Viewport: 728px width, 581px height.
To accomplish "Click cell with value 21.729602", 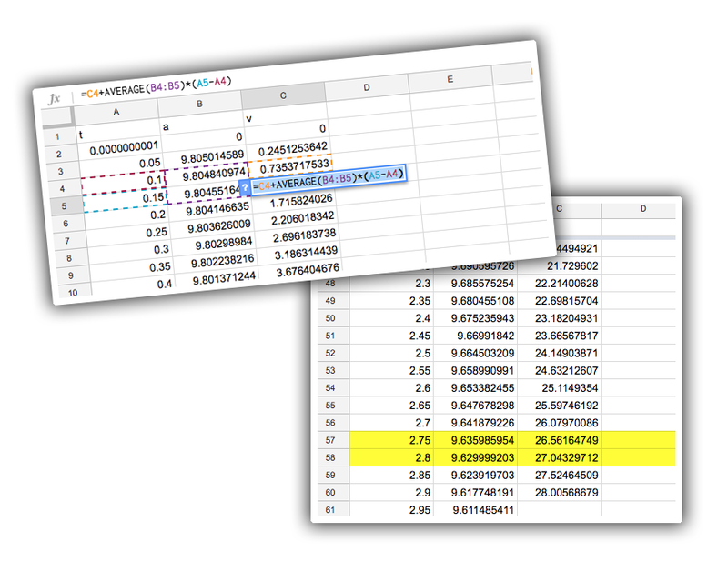I will click(559, 265).
